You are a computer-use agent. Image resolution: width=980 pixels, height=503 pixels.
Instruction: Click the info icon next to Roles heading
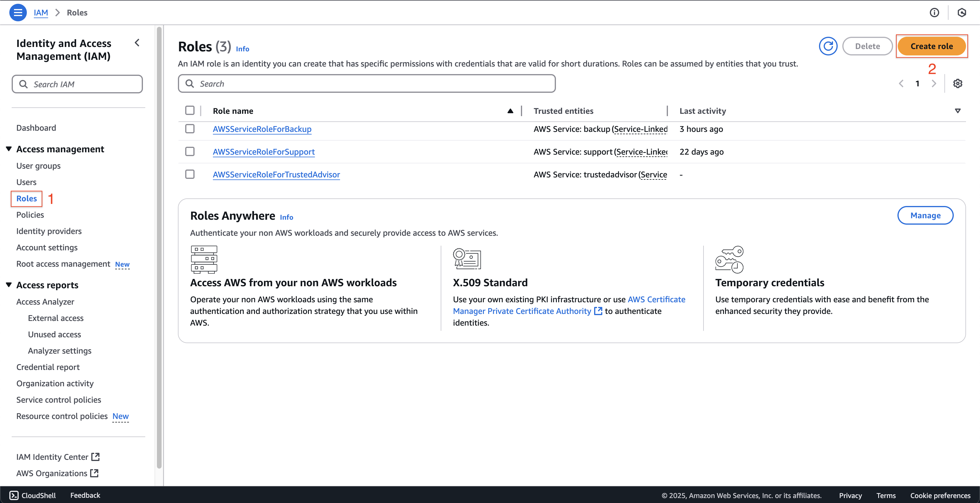coord(242,48)
